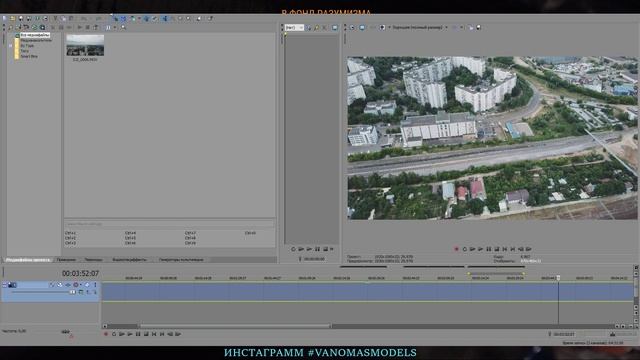The height and width of the screenshot is (360, 640).
Task: Click the timeline horizontal scrollbar thumb
Action: point(235,326)
